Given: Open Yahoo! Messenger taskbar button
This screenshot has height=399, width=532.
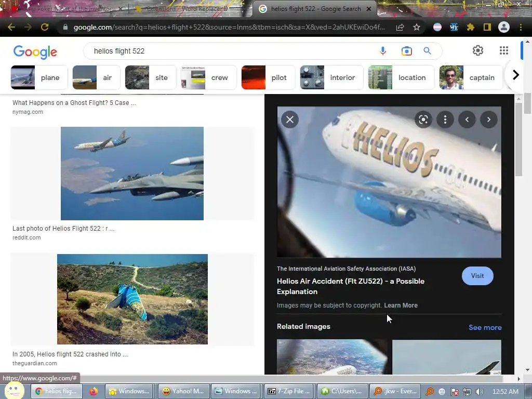Looking at the screenshot, I should [183, 391].
